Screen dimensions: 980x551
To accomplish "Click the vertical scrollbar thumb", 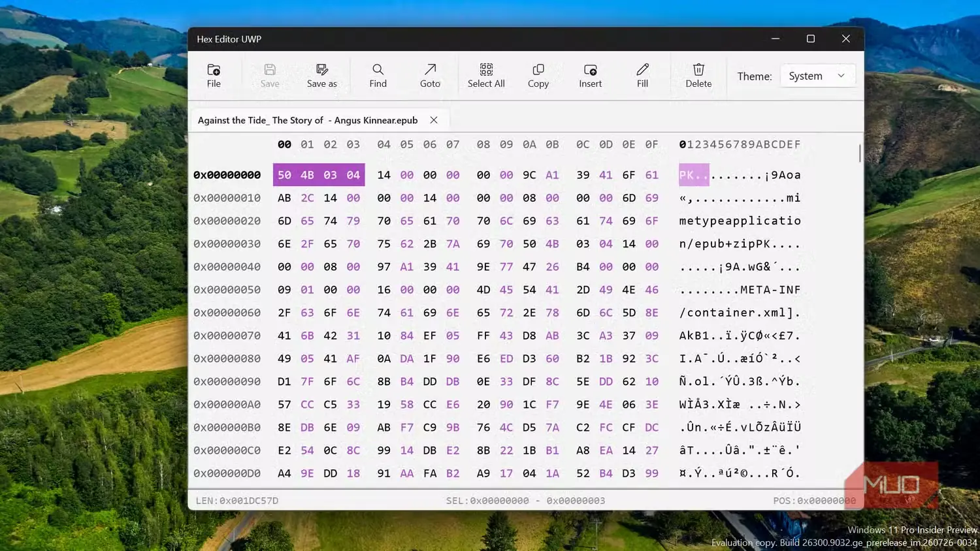I will (x=860, y=153).
